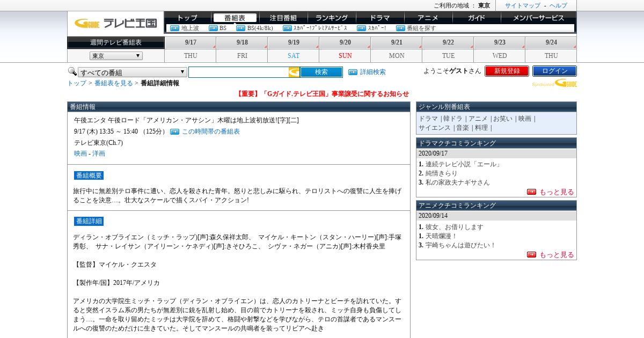Click the yellow G icon beside search field
The image size is (644, 338).
click(294, 72)
